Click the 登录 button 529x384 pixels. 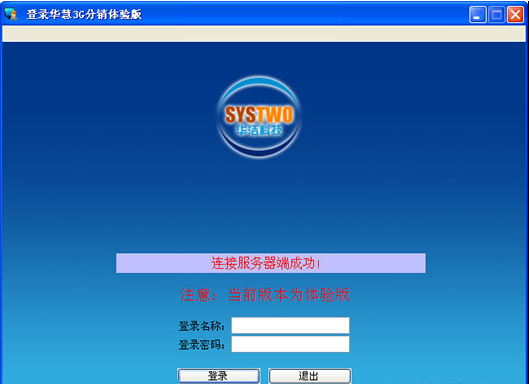219,376
